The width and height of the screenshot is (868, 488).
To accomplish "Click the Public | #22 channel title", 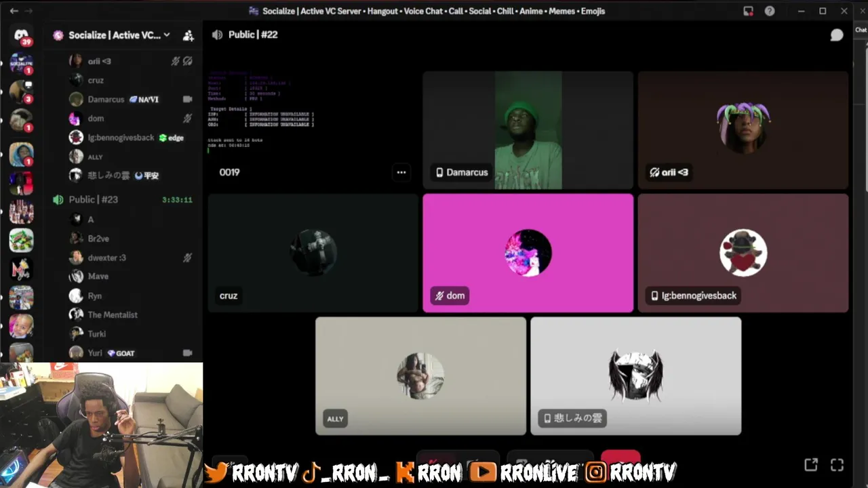I will (x=252, y=35).
